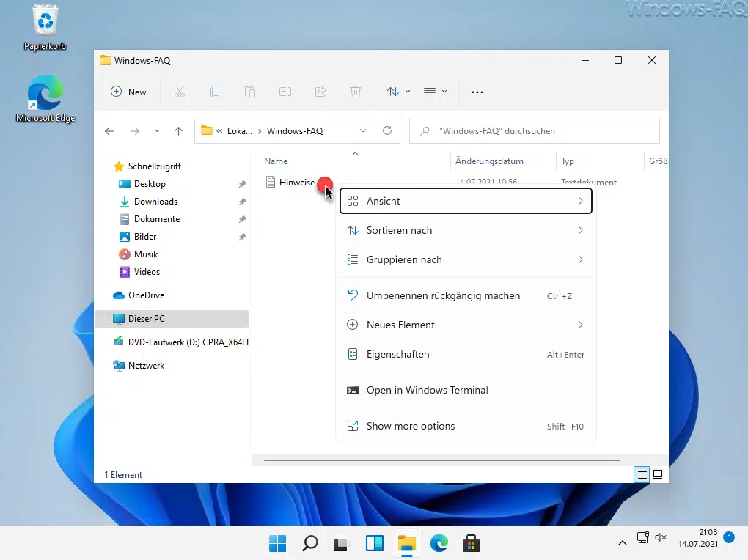Screen dimensions: 748x560
Task: Open the layout and view options dropdown
Action: [435, 92]
